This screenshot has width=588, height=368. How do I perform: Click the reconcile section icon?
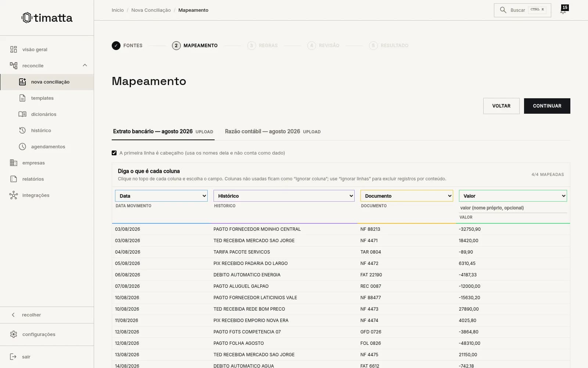coord(14,66)
